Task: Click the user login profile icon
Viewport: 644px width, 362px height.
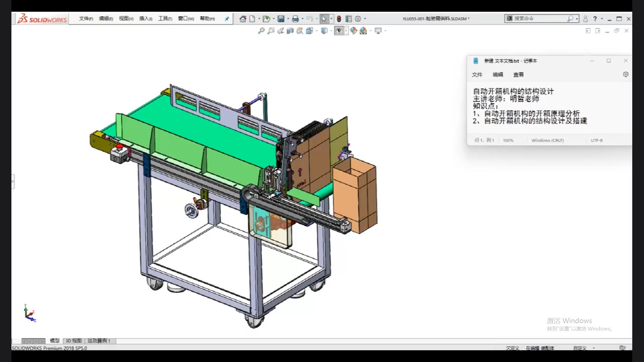Action: coord(585,19)
